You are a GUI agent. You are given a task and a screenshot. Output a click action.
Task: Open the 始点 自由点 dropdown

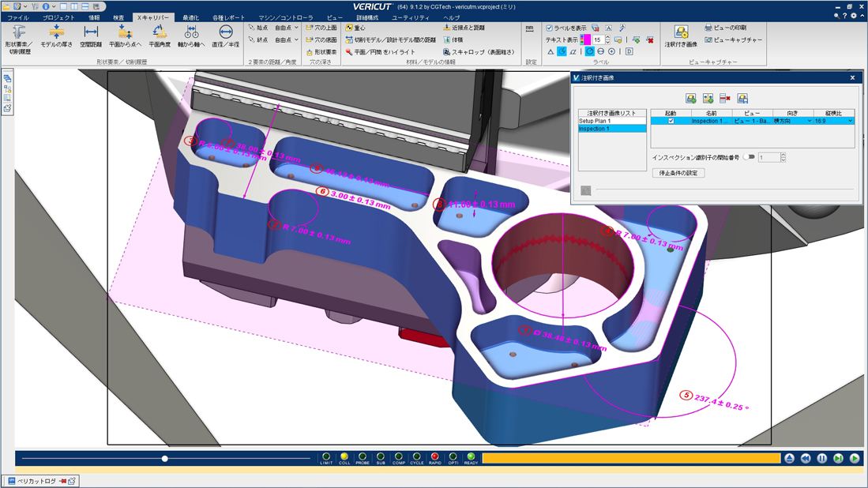click(287, 28)
